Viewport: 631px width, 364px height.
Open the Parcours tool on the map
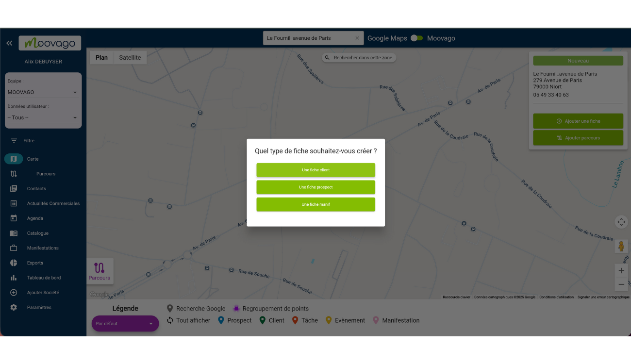point(100,271)
